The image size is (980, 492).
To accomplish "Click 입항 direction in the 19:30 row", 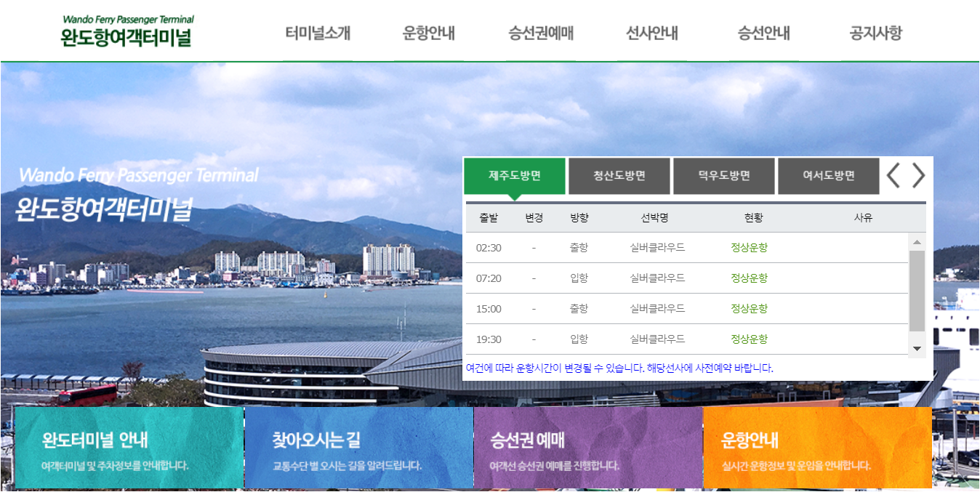I will 579,339.
